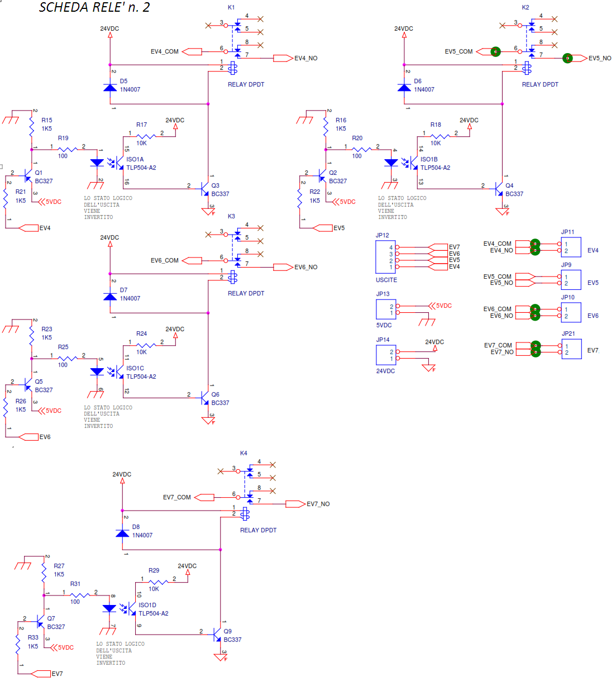Select the EV6_COM port symbol
The image size is (616, 691).
click(192, 261)
